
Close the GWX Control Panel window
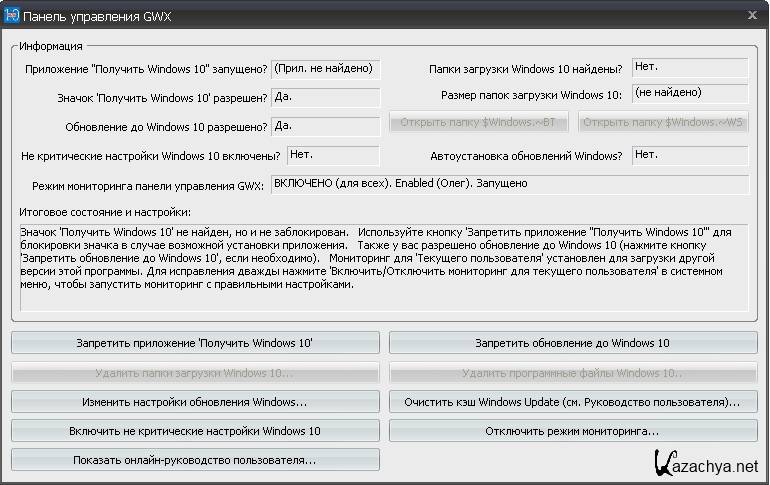point(751,15)
